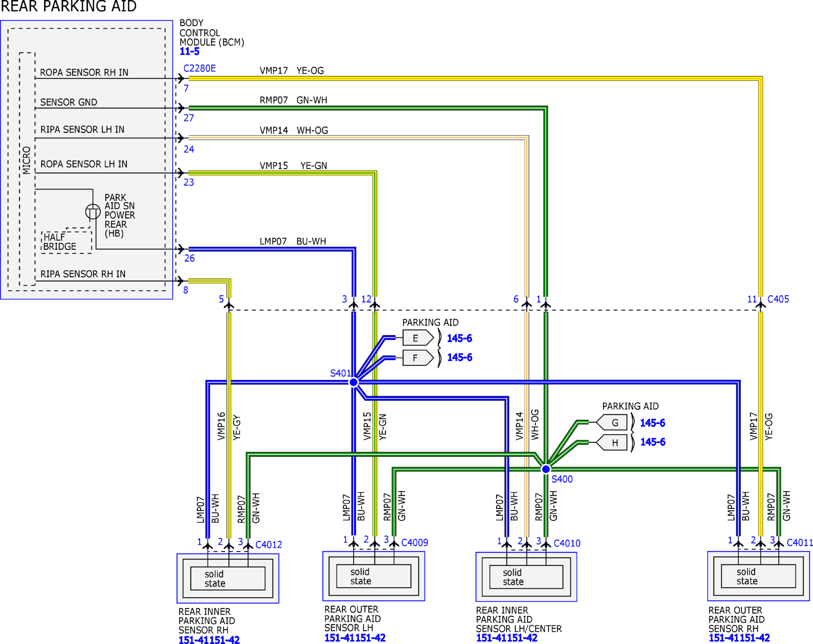
Task: Select the REAR INNER PARKING AID SENSOR LH/CENTER name
Action: point(519,619)
